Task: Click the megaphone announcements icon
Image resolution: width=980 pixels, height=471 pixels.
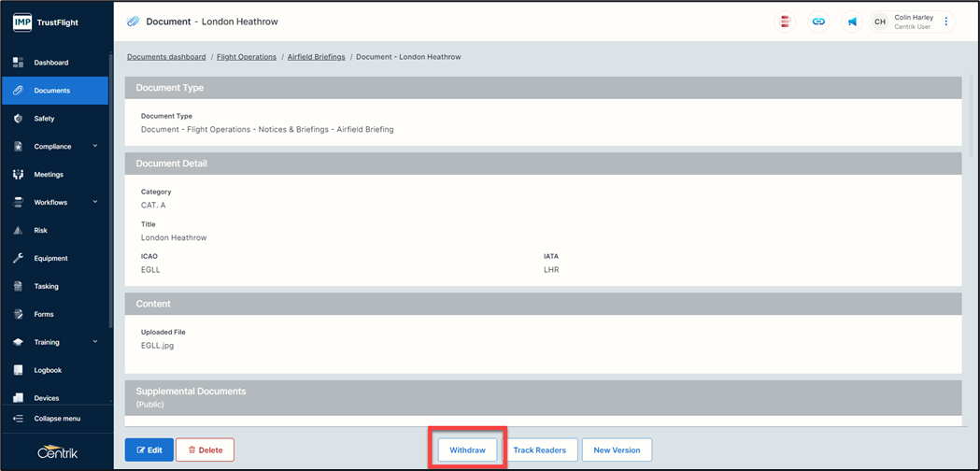Action: [852, 21]
